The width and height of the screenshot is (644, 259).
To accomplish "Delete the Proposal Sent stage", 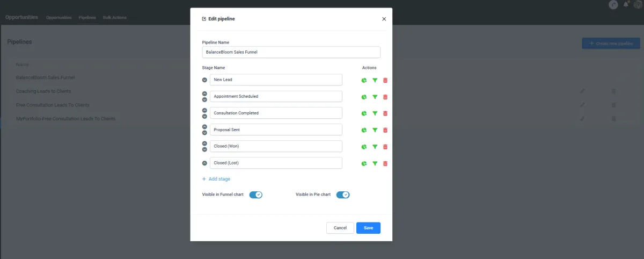I will coord(385,130).
